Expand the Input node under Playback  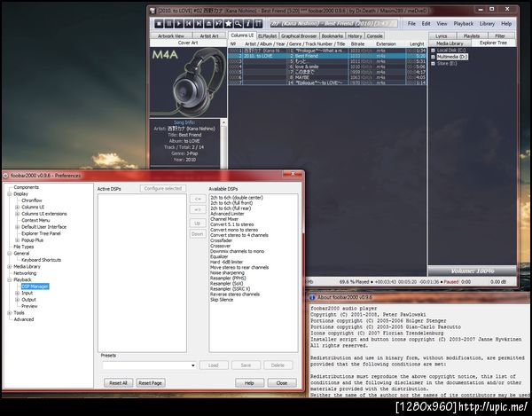pos(18,294)
